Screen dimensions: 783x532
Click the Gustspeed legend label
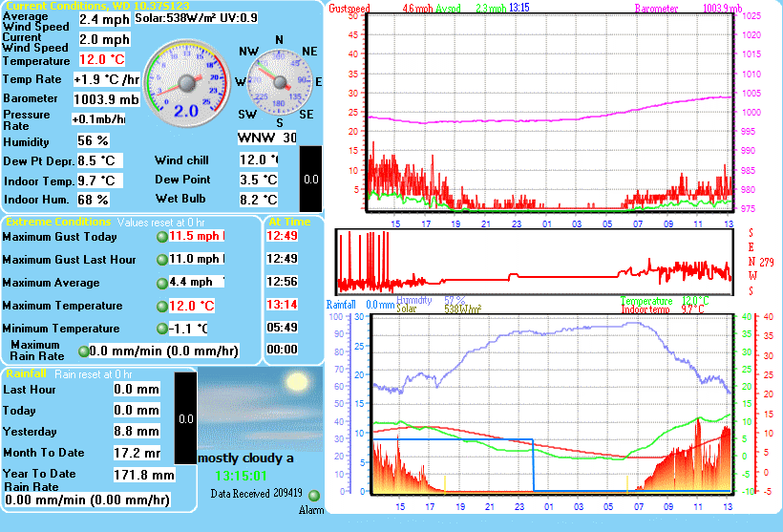[x=349, y=8]
